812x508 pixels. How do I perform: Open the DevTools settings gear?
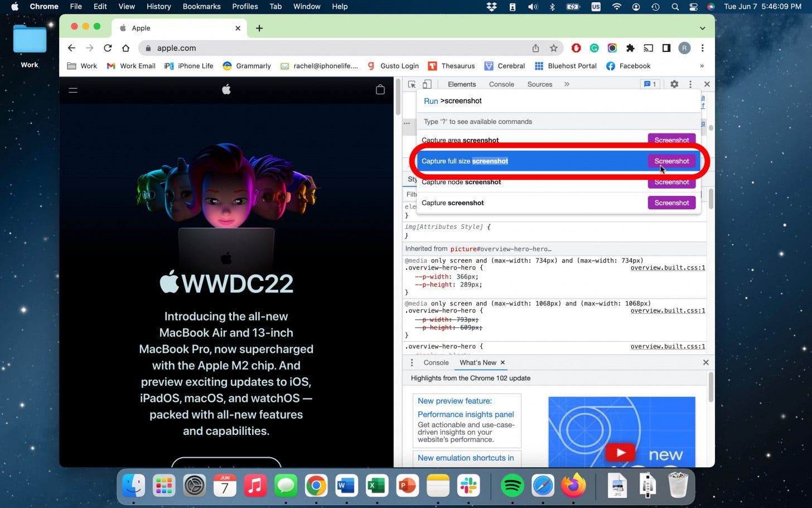[x=674, y=84]
